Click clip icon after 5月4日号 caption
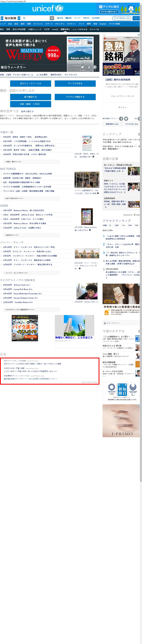 click(93, 156)
